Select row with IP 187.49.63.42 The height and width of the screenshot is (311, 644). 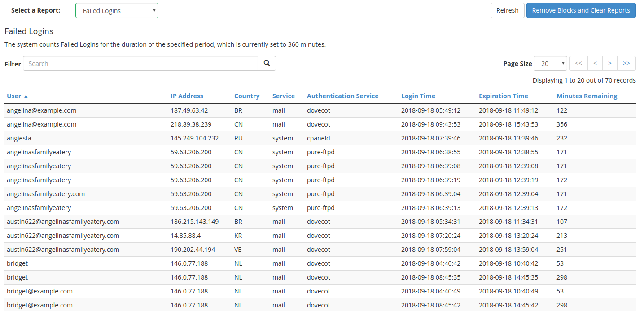189,110
